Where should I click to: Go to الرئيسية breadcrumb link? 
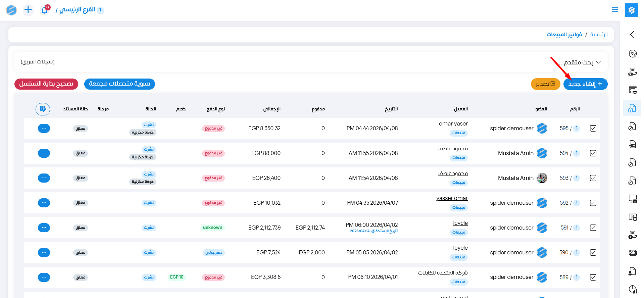(x=599, y=35)
